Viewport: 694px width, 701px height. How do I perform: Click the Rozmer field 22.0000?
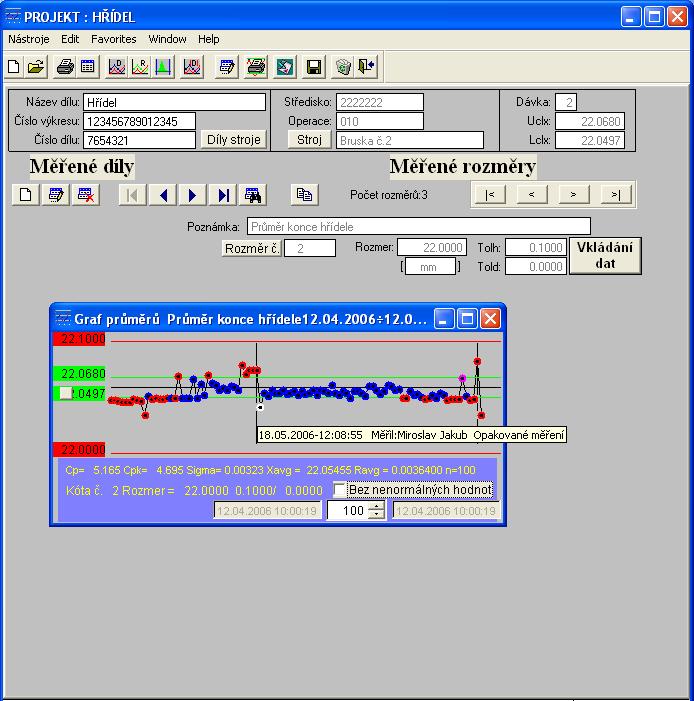432,247
